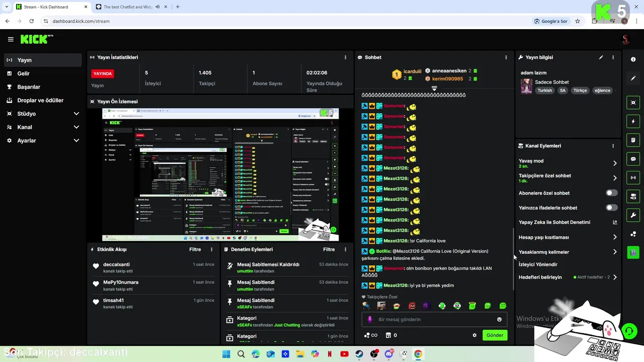Open the Windows Start button on the taskbar
644x362 pixels.
pos(226,354)
